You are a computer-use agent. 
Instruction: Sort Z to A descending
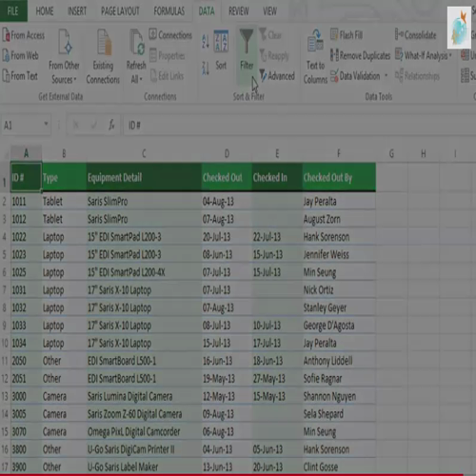tap(206, 68)
